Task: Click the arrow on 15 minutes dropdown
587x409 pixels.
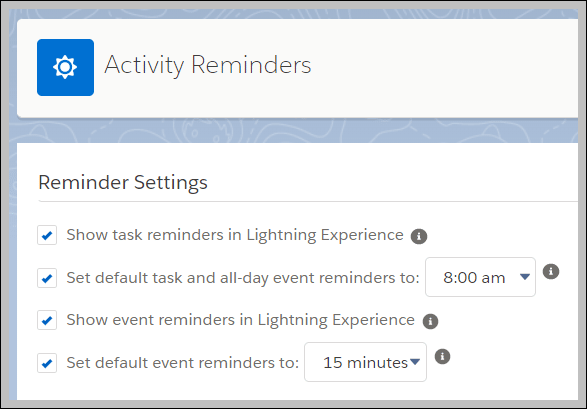Action: (415, 362)
